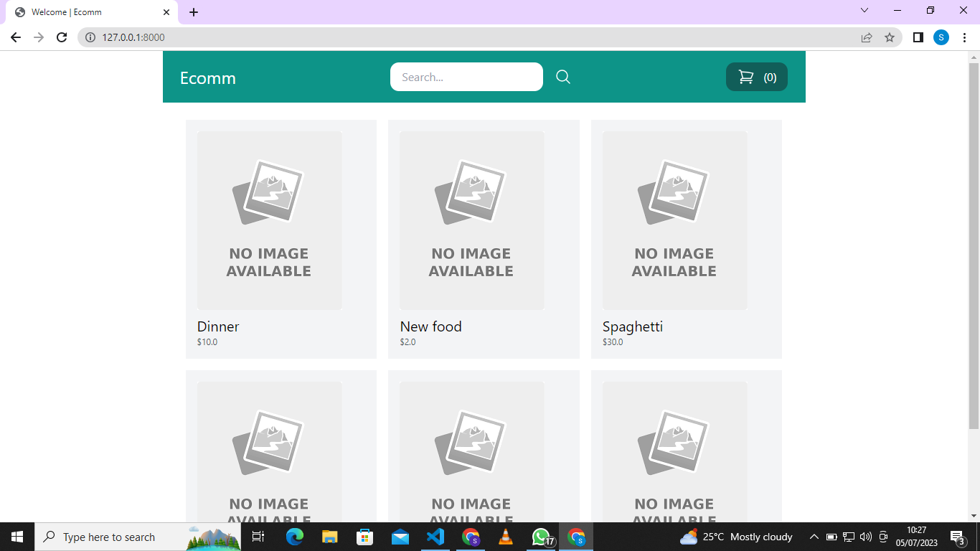Close the Welcome | Ecomm tab
Viewport: 980px width, 551px height.
pos(166,12)
